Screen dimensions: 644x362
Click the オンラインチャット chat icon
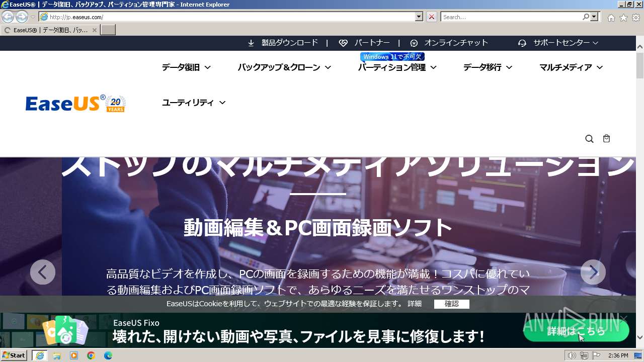click(x=414, y=43)
